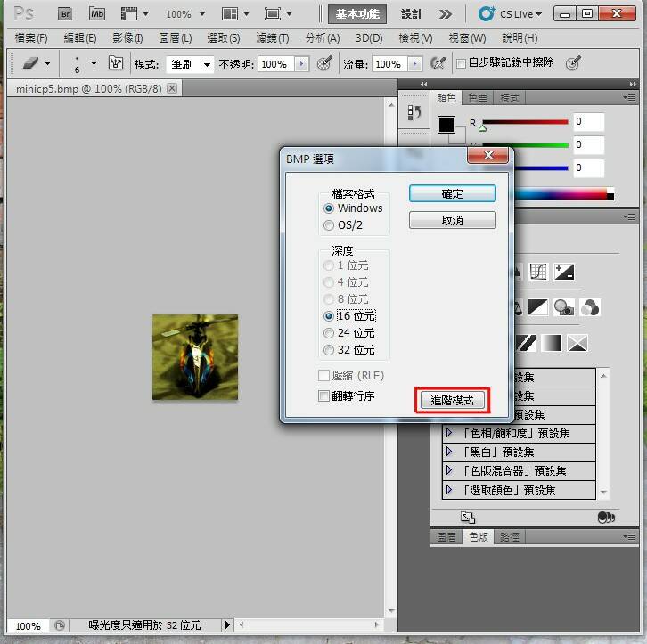Select Windows file format radio button

point(329,208)
